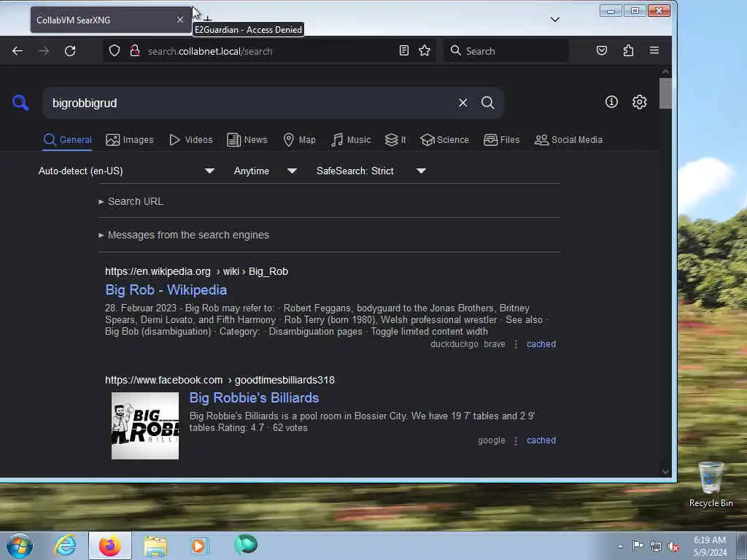Screen dimensions: 747x560
Task: Open the Anytime time range dropdown
Action: point(265,171)
